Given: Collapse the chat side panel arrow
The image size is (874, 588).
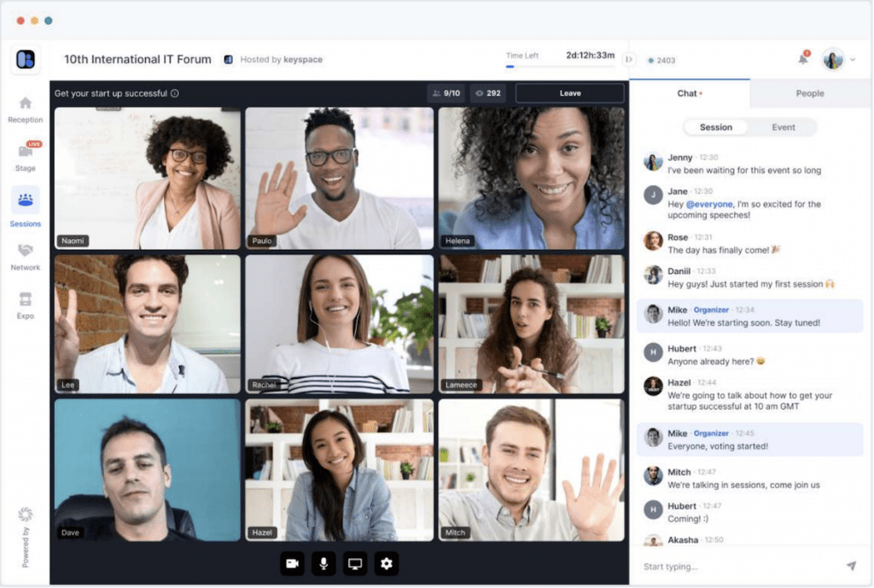Looking at the screenshot, I should [629, 59].
